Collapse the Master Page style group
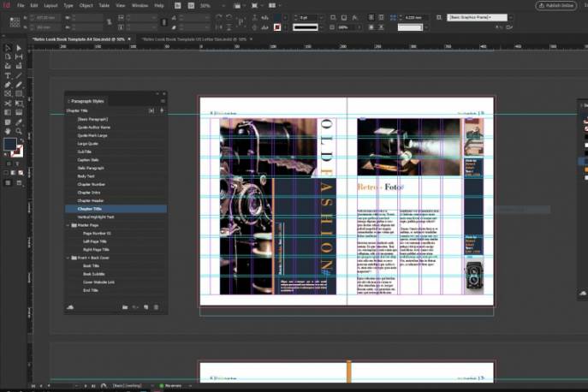 [x=68, y=225]
